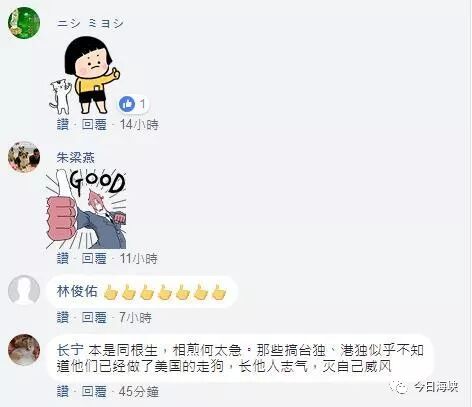Screen dimensions: 472x407
Task: Like ニシ ミヨシ's comment with 讚
Action: click(63, 125)
